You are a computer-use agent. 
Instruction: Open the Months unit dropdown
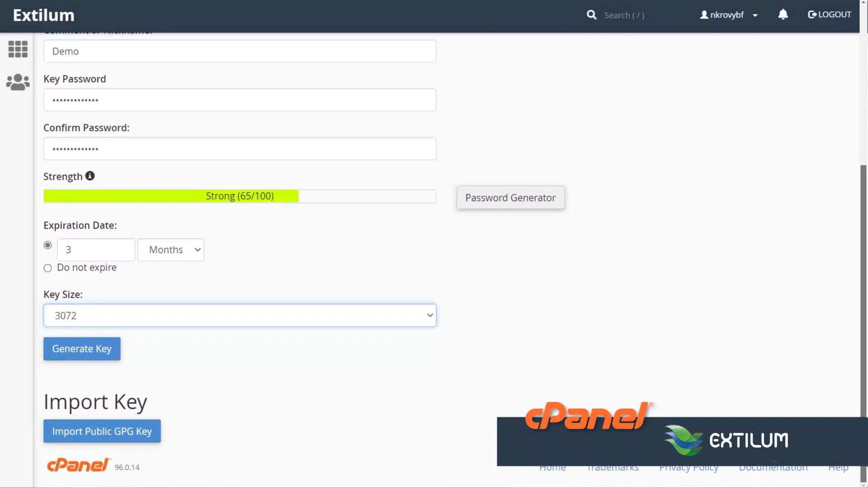click(171, 250)
